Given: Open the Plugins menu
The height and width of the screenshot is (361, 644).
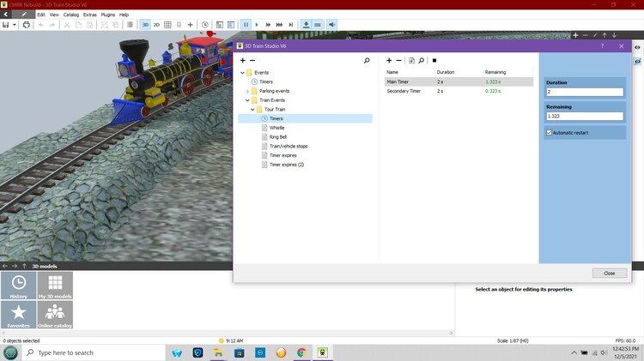Looking at the screenshot, I should 107,15.
